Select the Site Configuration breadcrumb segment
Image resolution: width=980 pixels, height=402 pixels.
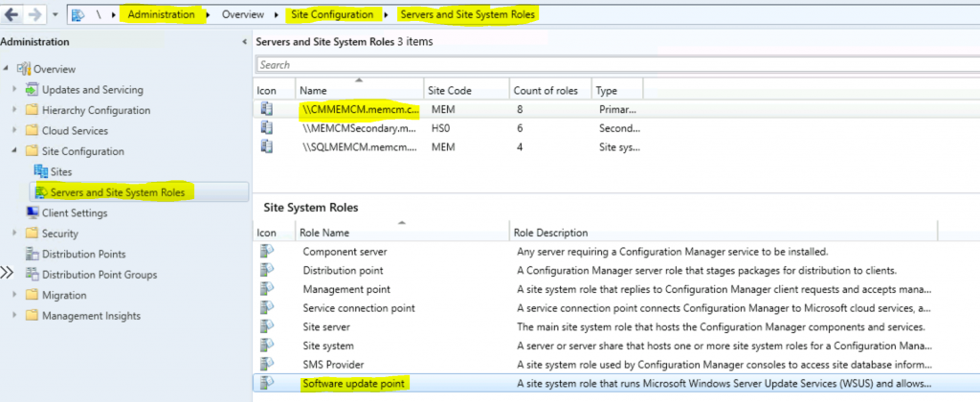pyautogui.click(x=331, y=14)
